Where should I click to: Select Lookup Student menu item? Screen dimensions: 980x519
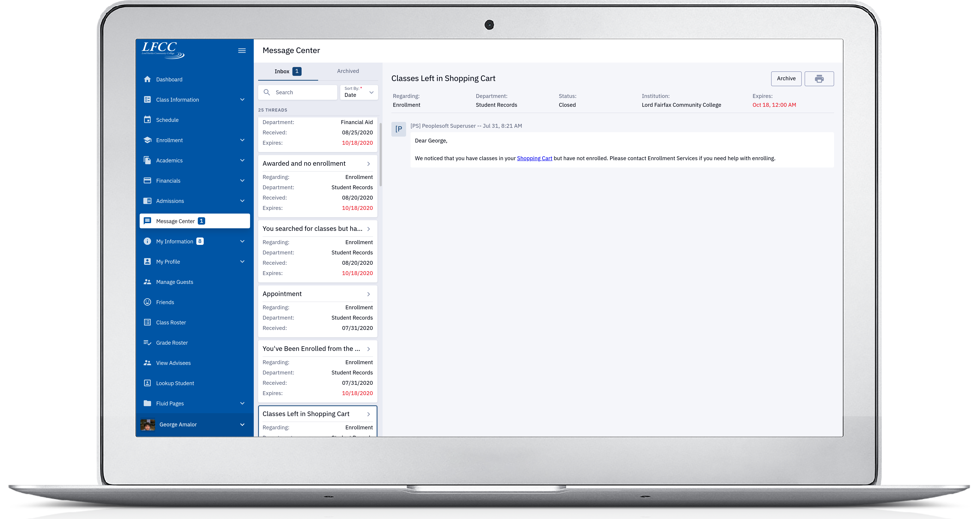pos(195,383)
